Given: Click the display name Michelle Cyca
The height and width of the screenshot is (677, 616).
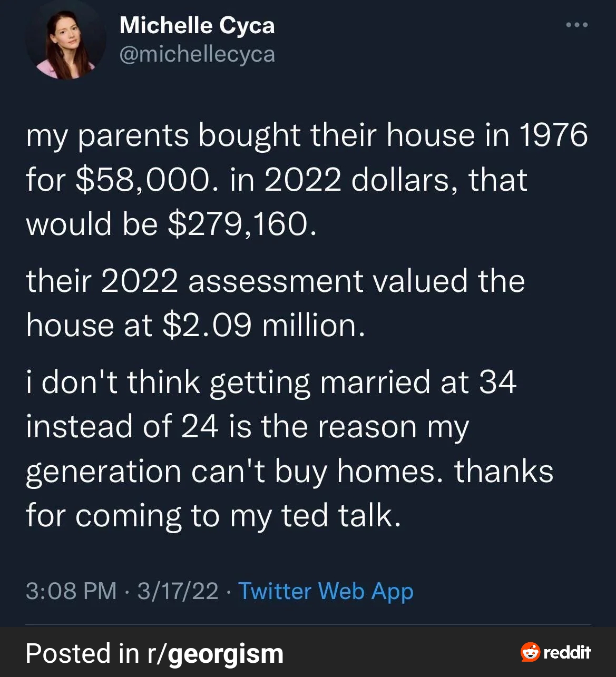Looking at the screenshot, I should pos(197,25).
